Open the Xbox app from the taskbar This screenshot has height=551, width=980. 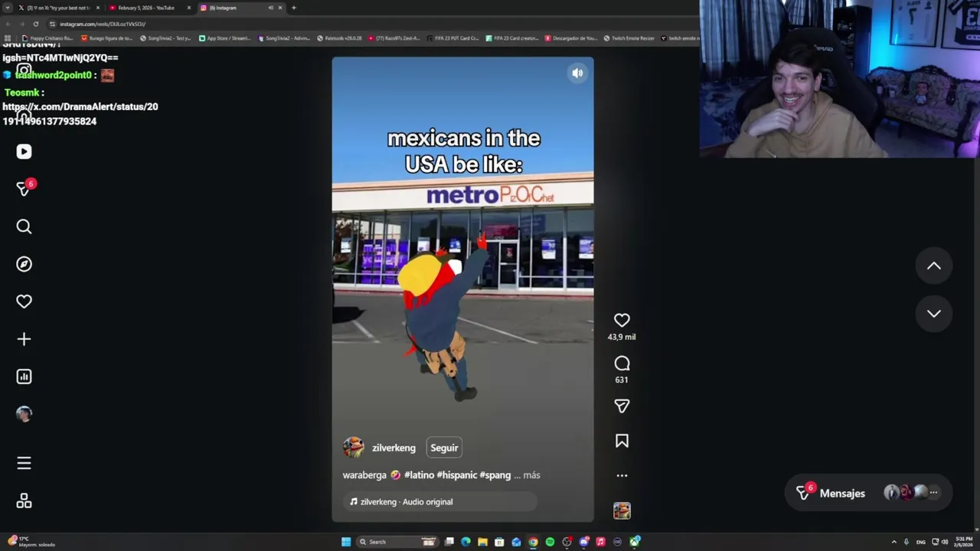pyautogui.click(x=634, y=542)
